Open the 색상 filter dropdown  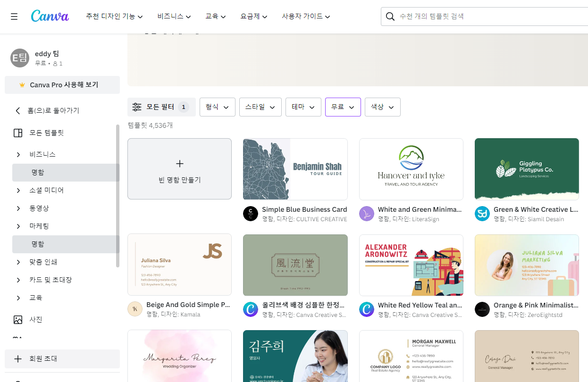pyautogui.click(x=382, y=107)
